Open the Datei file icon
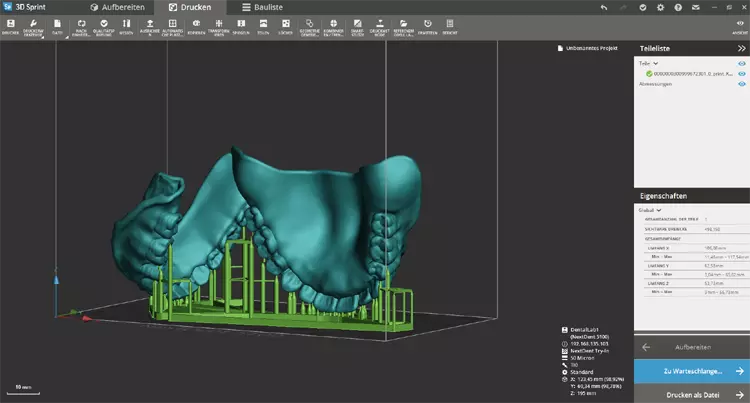Viewport: 750px width, 403px height. (57, 23)
